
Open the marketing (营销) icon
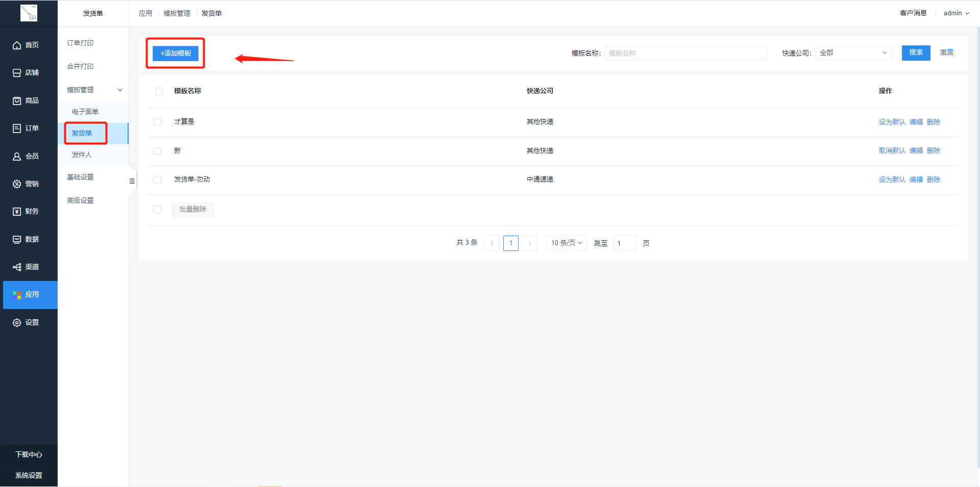[x=17, y=184]
